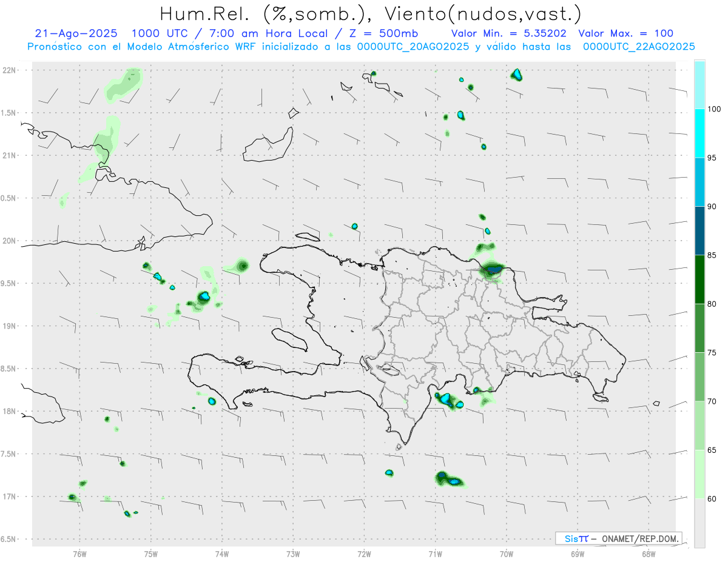The width and height of the screenshot is (728, 562).
Task: Click the 72W longitude label
Action: coord(364,554)
